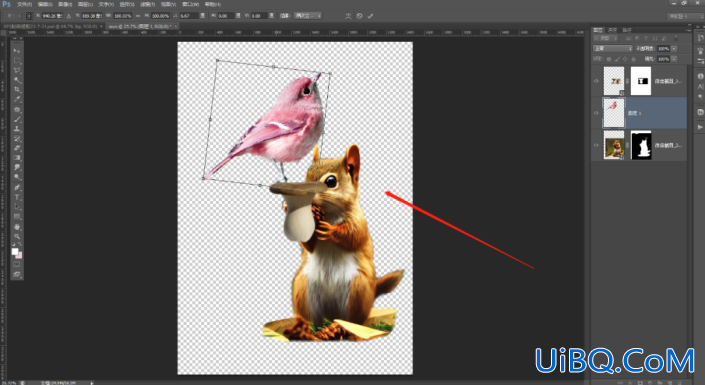Close the active document tab at 25.7%
Image resolution: width=705 pixels, height=385 pixels.
(176, 27)
